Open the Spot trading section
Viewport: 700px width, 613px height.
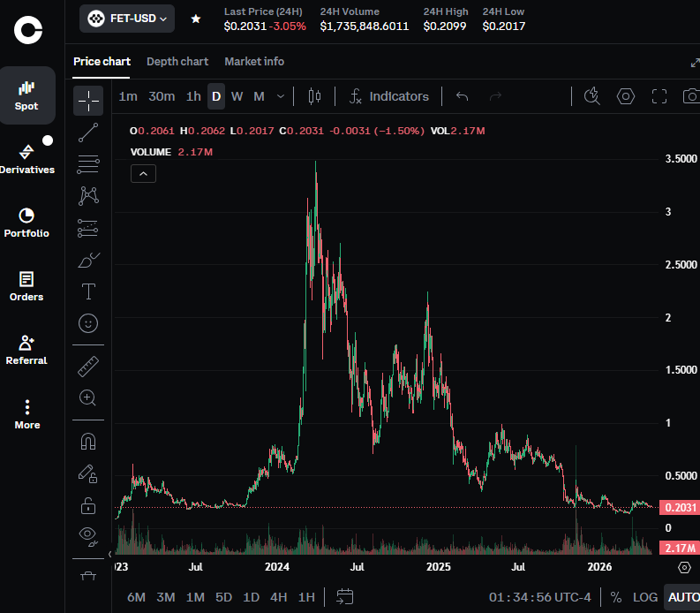[26, 95]
